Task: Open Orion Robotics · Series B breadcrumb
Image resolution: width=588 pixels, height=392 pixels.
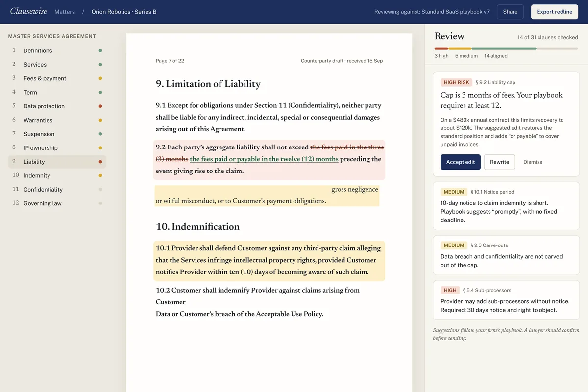Action: click(124, 12)
